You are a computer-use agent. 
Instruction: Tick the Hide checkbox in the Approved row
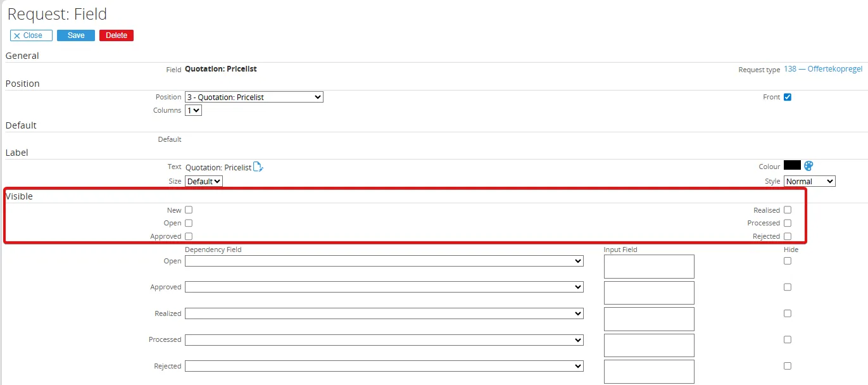(788, 287)
